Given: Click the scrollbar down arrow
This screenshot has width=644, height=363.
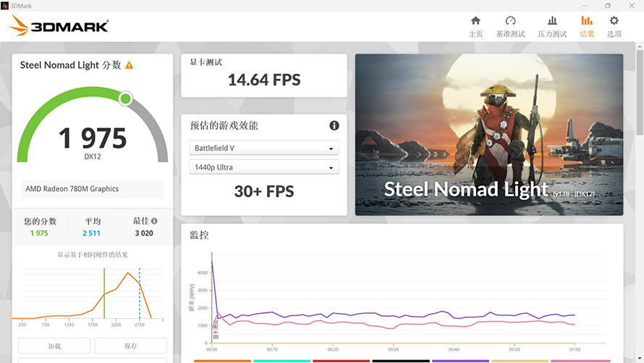Looking at the screenshot, I should click(640, 359).
